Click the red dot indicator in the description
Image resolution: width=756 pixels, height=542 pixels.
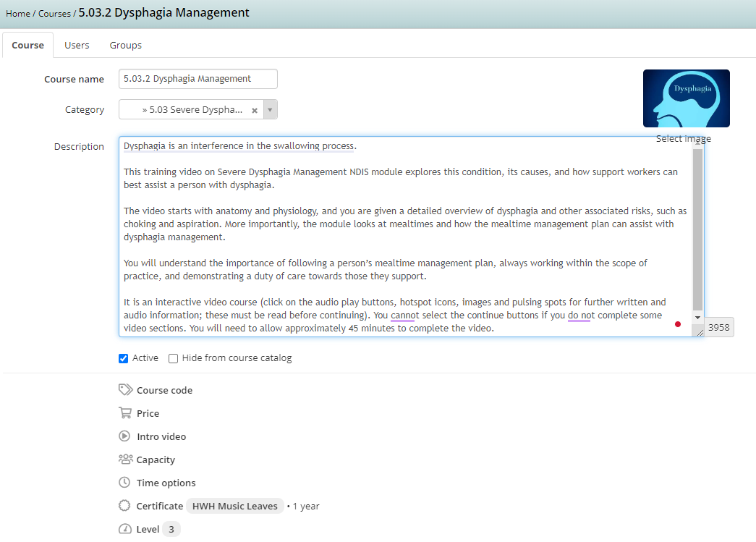[x=678, y=324]
